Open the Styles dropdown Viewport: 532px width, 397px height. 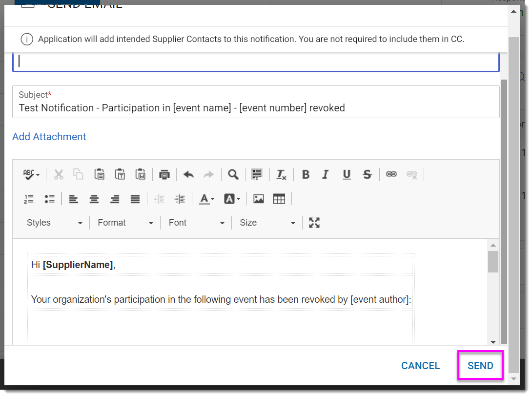(54, 223)
